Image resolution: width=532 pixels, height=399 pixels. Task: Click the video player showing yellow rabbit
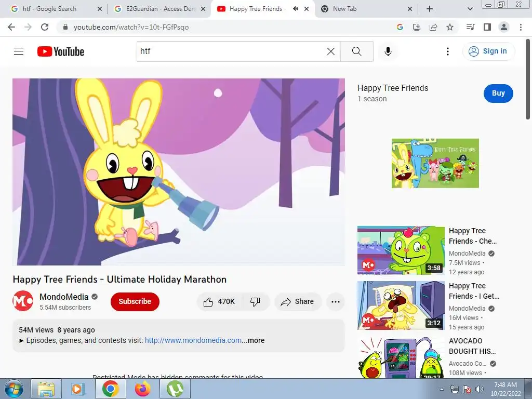(x=179, y=171)
